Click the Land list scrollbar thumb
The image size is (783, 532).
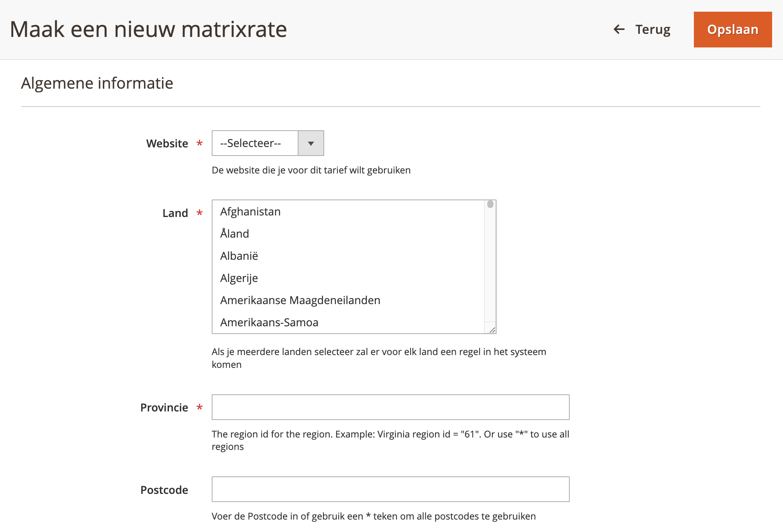[x=490, y=204]
